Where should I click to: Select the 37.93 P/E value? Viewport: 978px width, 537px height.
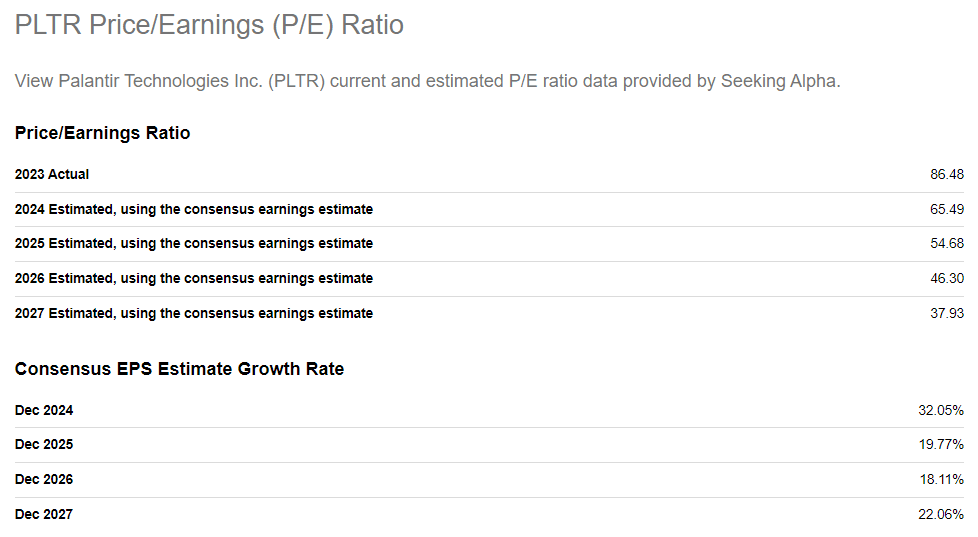pos(946,313)
